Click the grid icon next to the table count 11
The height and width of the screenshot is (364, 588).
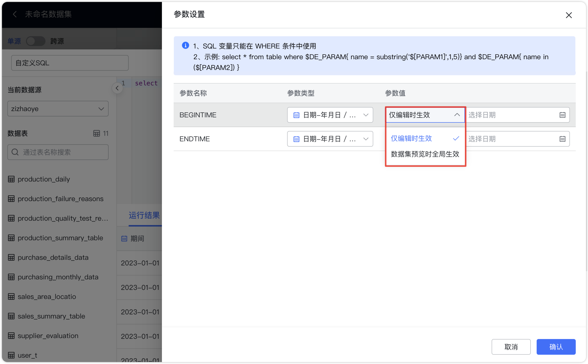(97, 133)
